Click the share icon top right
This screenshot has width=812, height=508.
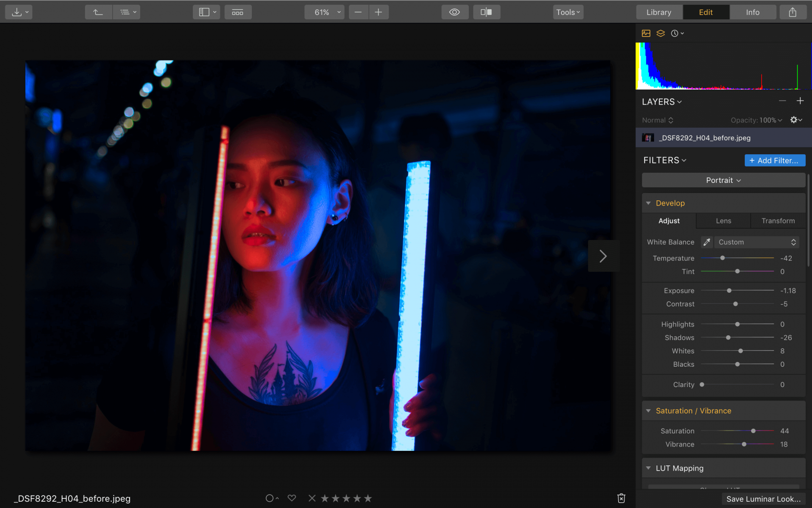(792, 12)
